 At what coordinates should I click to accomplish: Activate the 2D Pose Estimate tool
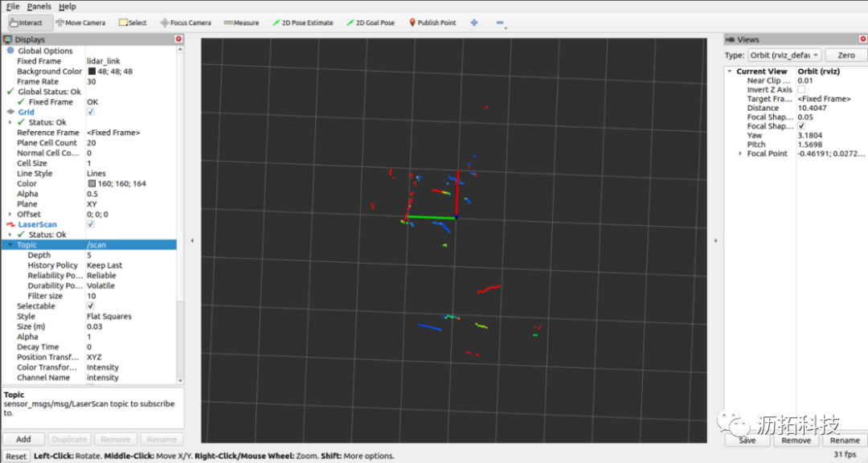coord(303,23)
